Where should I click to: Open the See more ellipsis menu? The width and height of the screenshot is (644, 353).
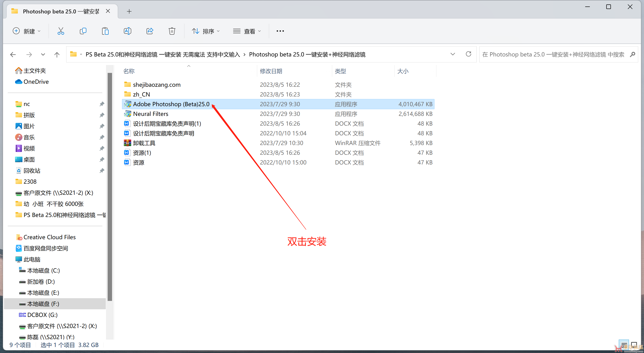click(280, 31)
